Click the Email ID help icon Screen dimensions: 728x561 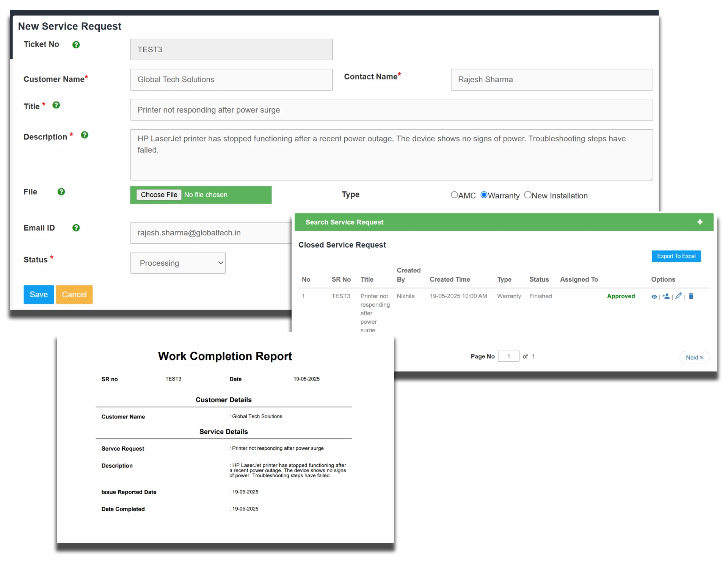(x=76, y=228)
